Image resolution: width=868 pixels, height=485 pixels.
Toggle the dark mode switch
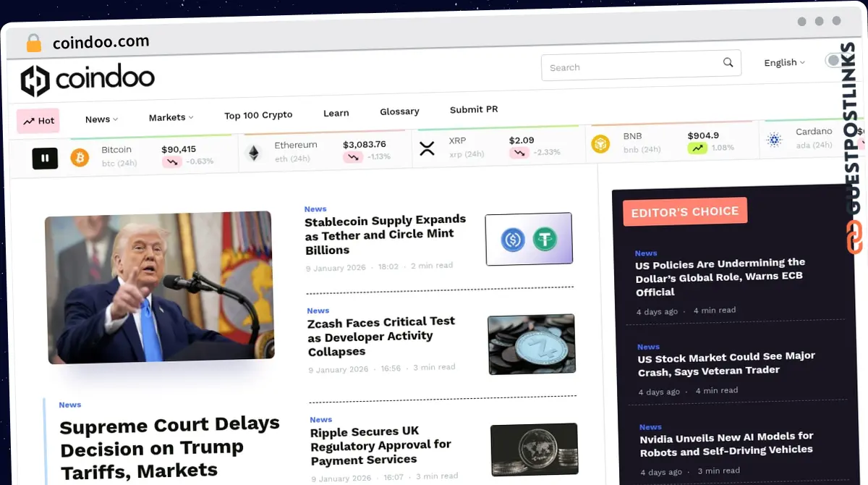pos(835,61)
